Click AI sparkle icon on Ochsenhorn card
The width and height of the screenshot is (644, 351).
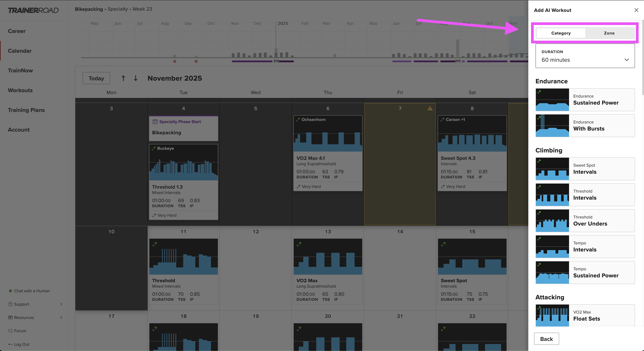[x=298, y=119]
